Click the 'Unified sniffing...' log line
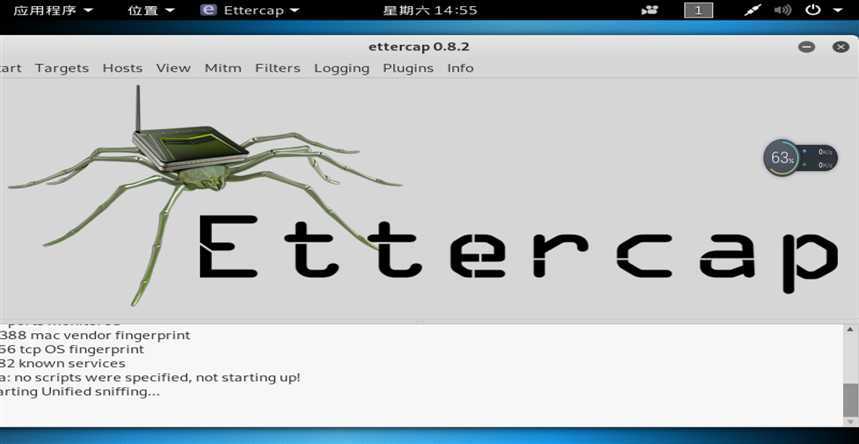Screen dimensions: 859x444 click(x=80, y=392)
